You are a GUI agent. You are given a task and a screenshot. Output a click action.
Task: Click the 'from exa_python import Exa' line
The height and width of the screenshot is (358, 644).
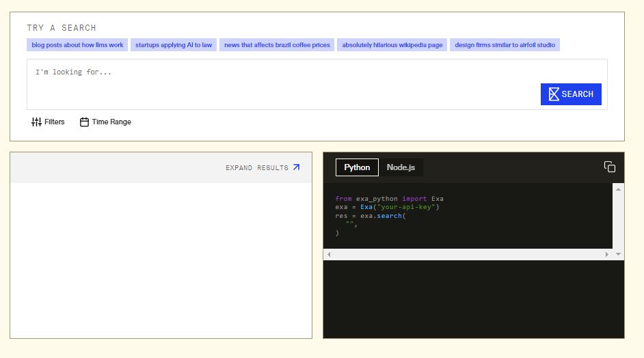point(389,198)
